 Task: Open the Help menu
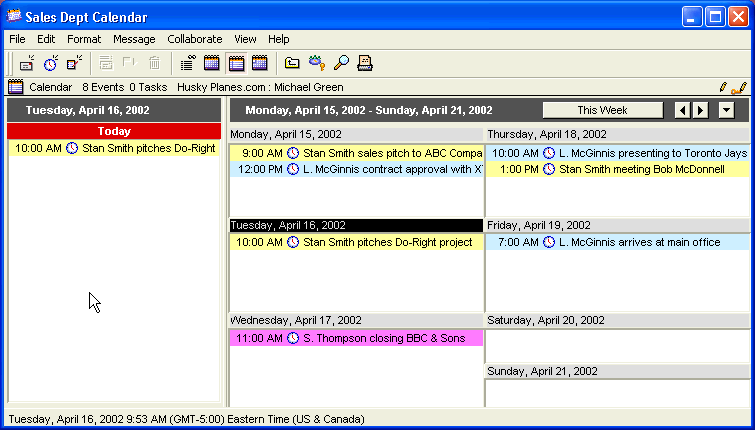click(x=279, y=39)
